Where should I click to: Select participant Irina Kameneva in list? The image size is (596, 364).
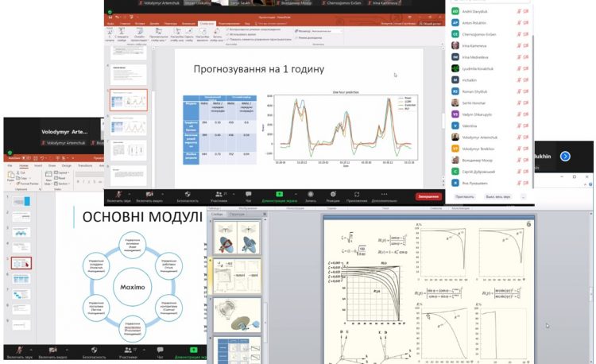(490, 45)
